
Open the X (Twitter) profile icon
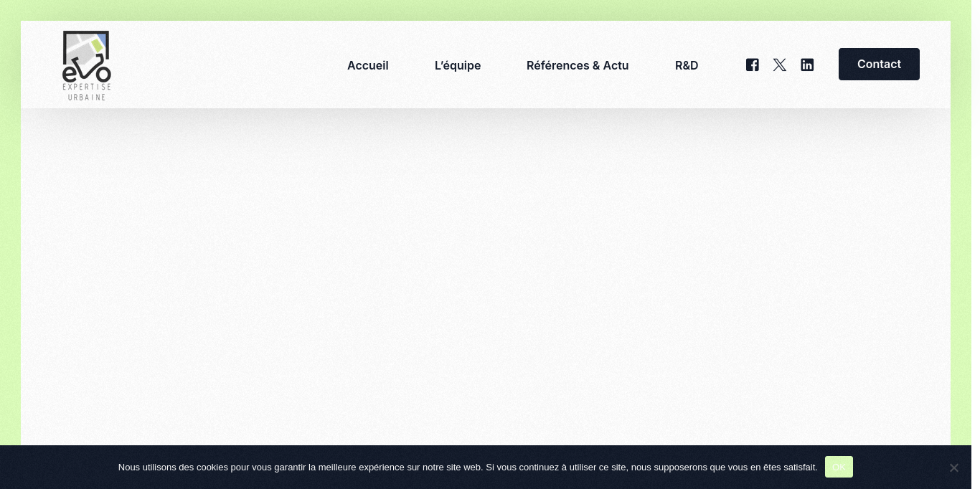[x=780, y=65]
